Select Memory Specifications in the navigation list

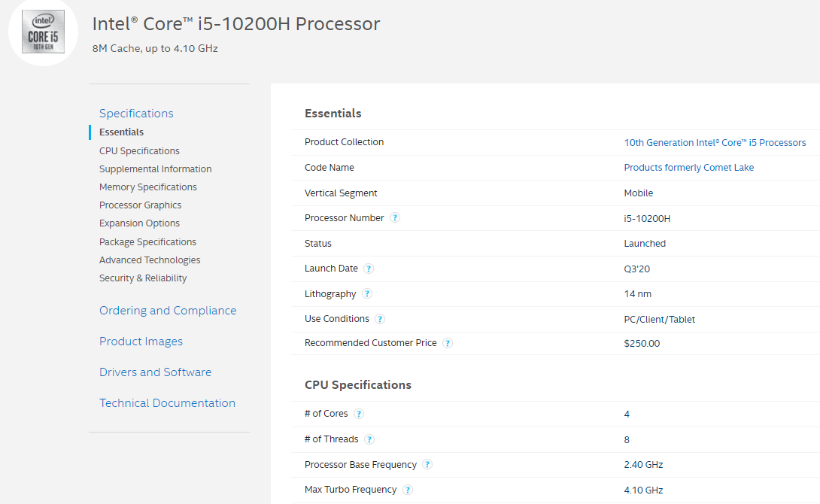[147, 187]
